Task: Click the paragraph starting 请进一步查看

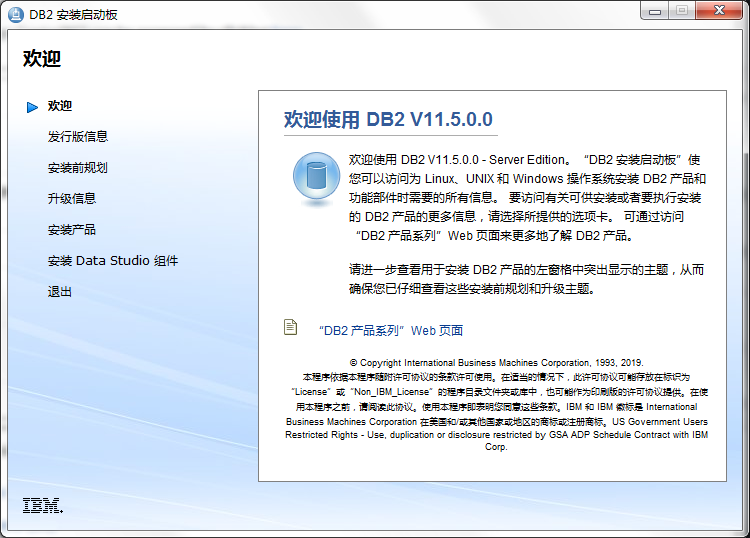Action: pos(526,279)
